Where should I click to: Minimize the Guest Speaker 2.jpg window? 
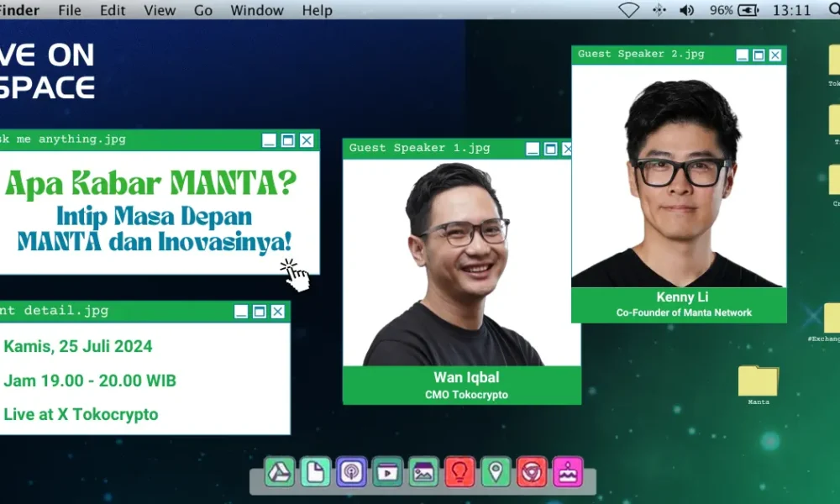click(742, 55)
